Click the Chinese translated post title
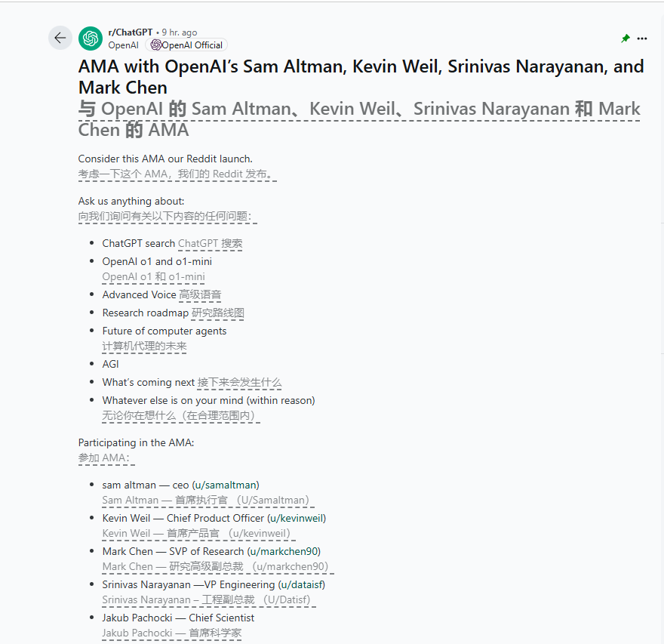The height and width of the screenshot is (644, 664). click(x=359, y=119)
